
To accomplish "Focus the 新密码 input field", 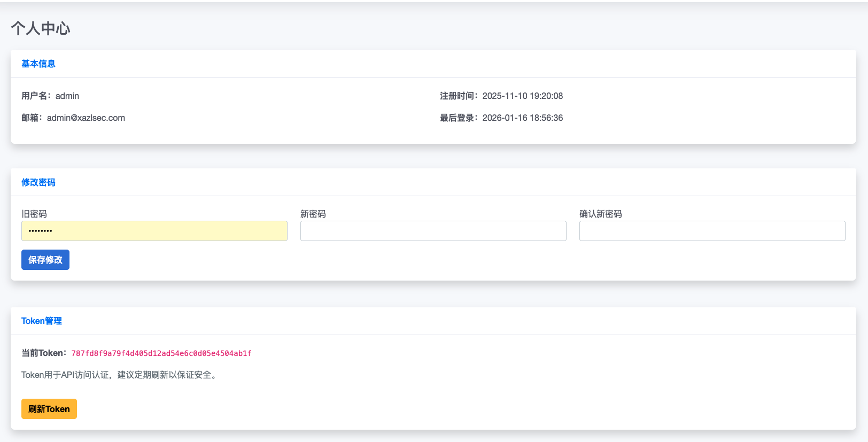I will [433, 231].
